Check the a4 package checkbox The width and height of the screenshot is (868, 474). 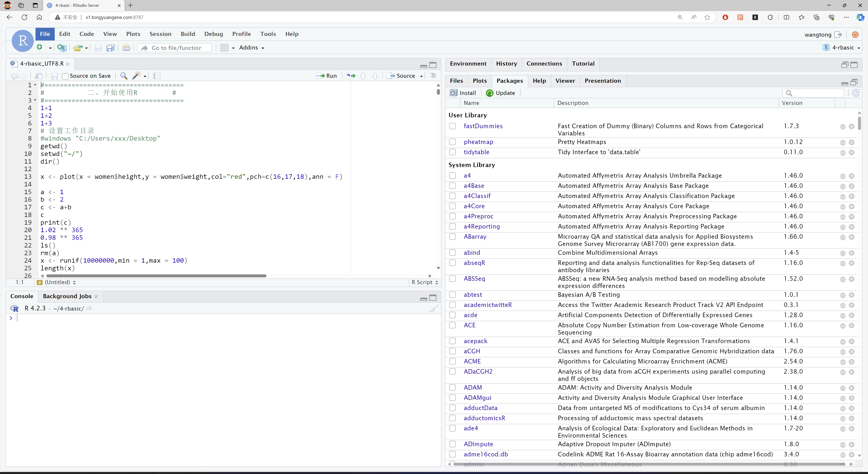click(x=453, y=176)
